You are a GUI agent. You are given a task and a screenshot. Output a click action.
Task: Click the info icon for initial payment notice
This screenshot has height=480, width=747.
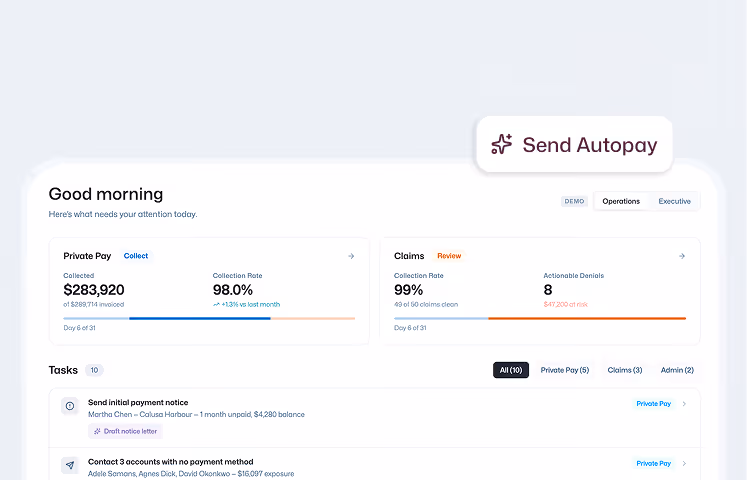coord(70,406)
